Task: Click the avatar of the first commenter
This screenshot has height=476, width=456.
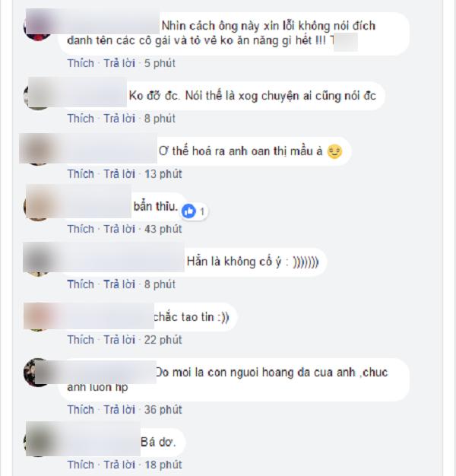Action: pos(38,27)
